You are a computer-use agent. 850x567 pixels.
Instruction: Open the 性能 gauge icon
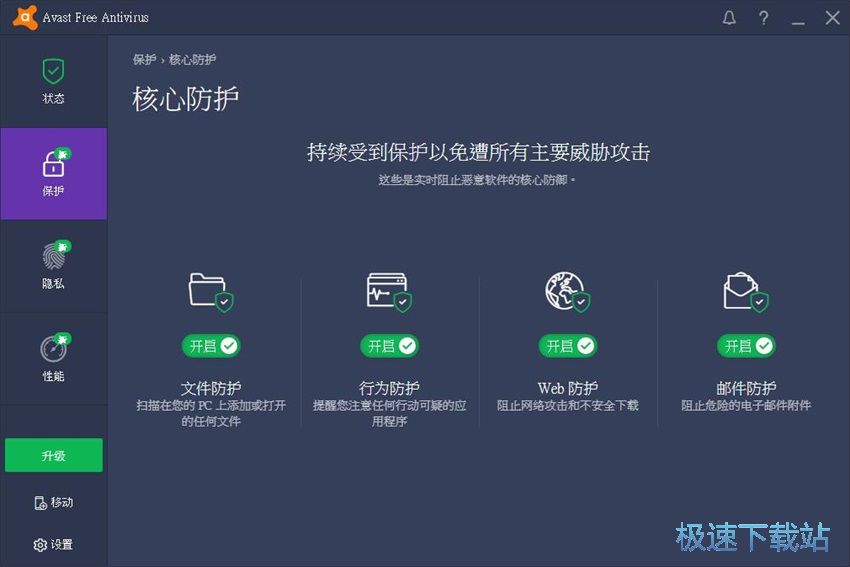click(53, 349)
